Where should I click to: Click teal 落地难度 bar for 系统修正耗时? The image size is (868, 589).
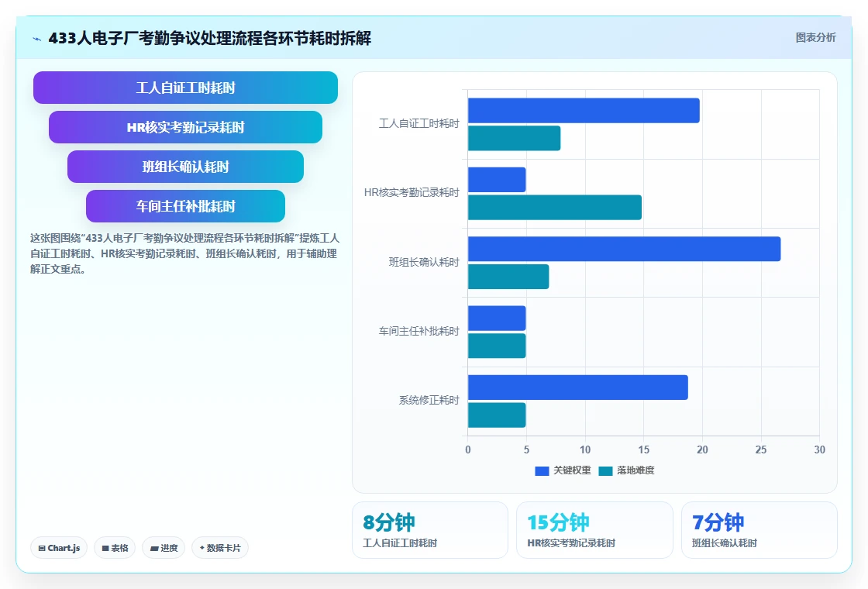click(497, 415)
